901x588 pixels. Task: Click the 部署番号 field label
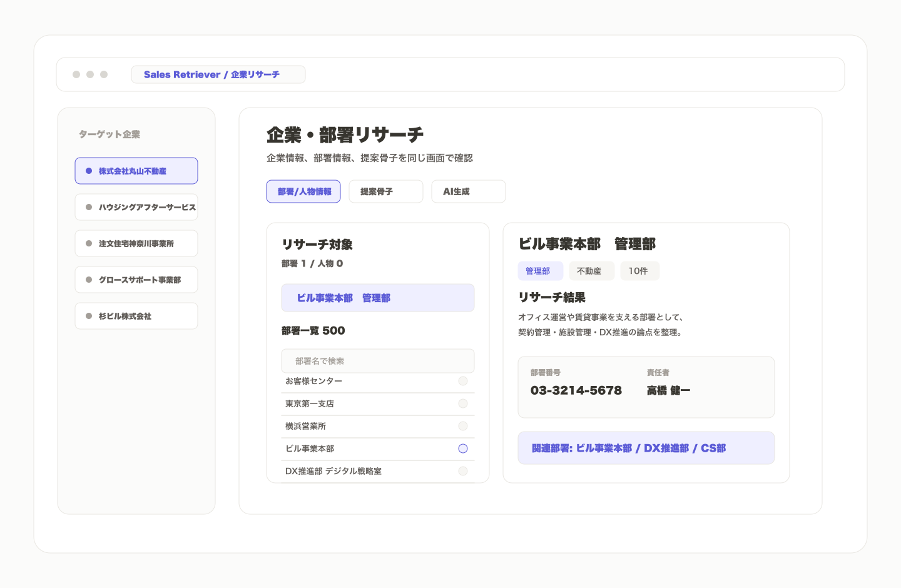click(546, 372)
